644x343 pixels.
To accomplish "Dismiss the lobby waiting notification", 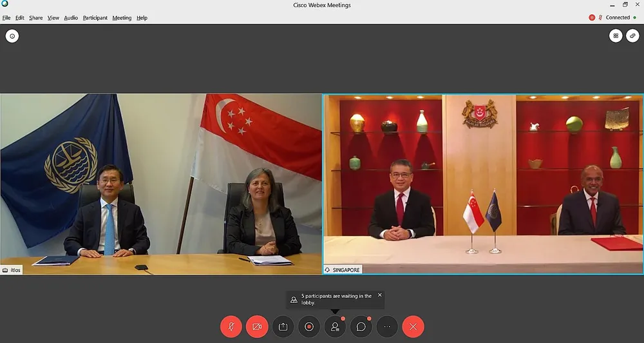I will (x=380, y=295).
